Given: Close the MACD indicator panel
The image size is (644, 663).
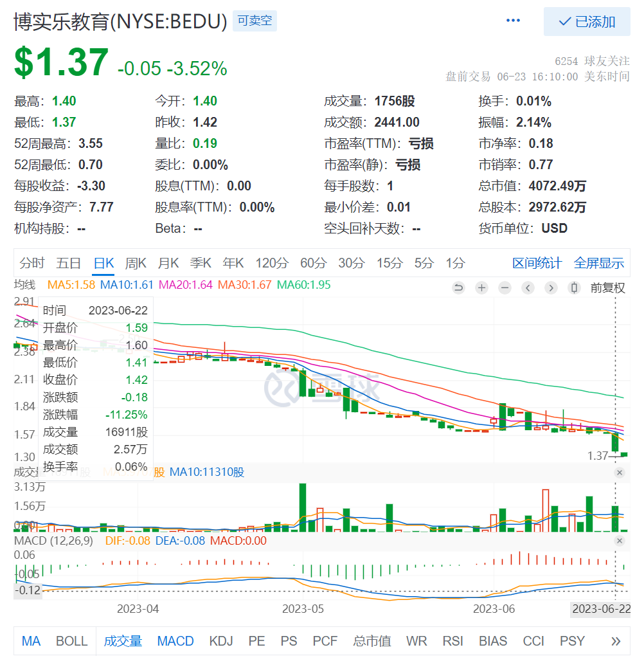Looking at the screenshot, I should (x=620, y=541).
